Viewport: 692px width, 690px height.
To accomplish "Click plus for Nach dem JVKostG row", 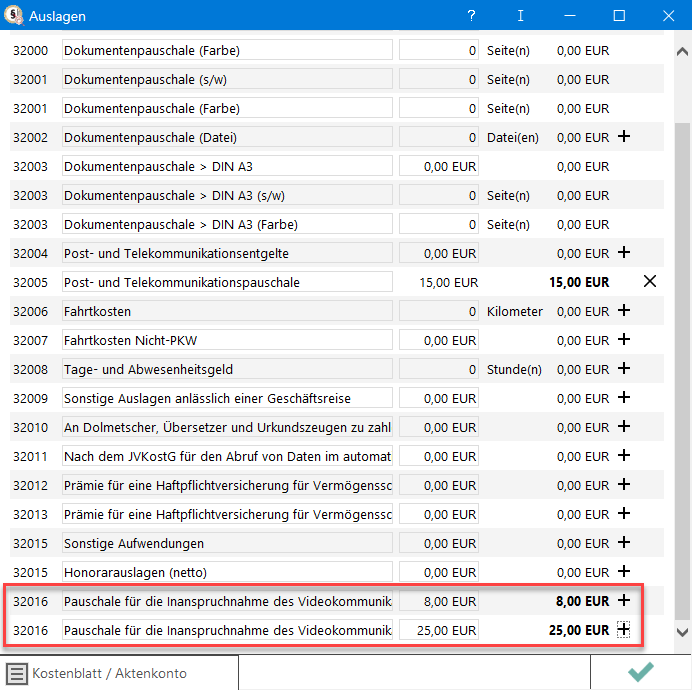I will click(x=624, y=455).
